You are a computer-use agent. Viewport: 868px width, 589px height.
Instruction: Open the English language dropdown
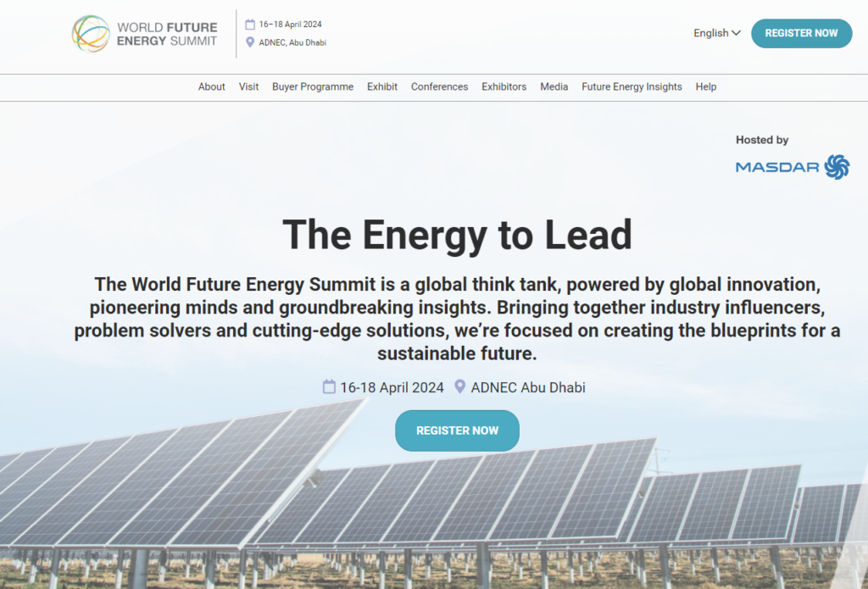(717, 33)
